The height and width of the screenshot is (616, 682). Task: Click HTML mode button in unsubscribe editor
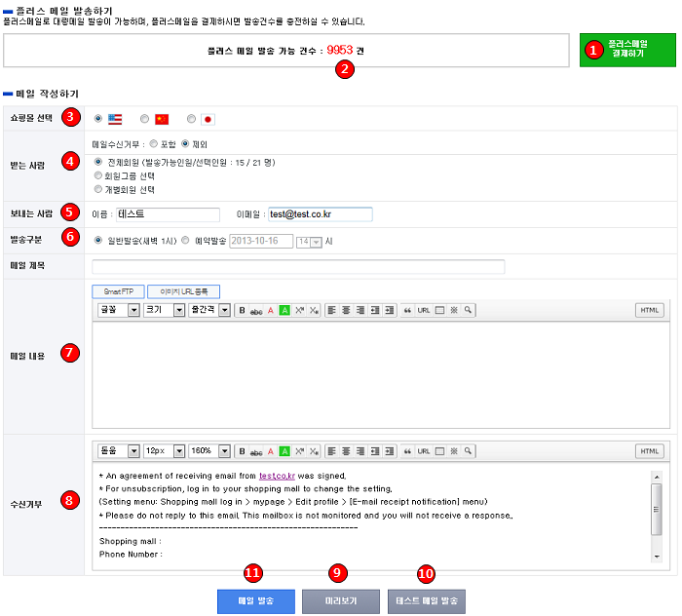pos(650,451)
